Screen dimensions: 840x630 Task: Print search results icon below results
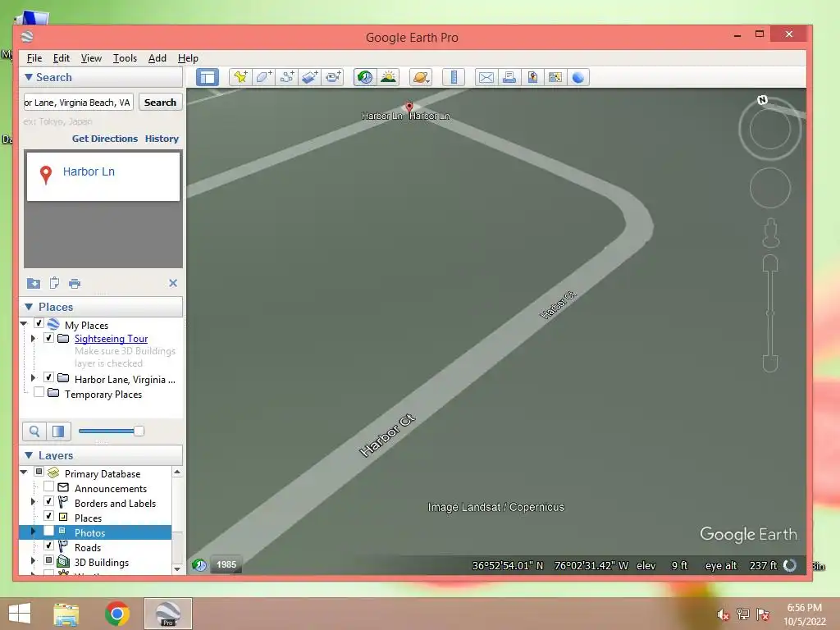pos(75,283)
